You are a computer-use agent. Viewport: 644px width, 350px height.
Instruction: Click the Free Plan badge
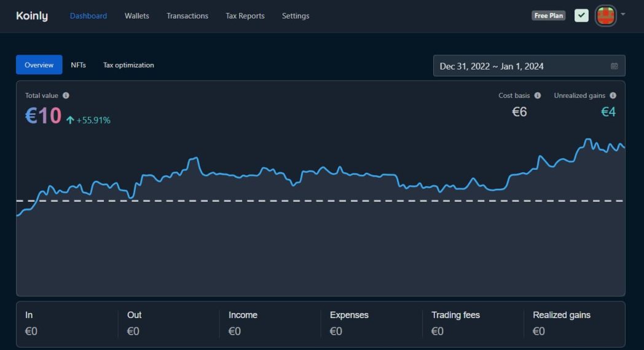[548, 15]
